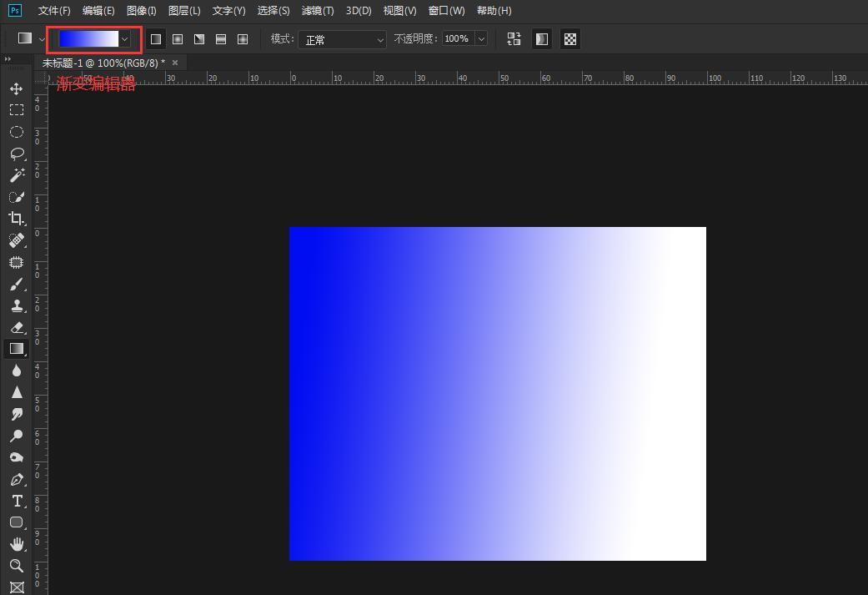Select the Crop tool
The image size is (868, 595).
coord(17,219)
